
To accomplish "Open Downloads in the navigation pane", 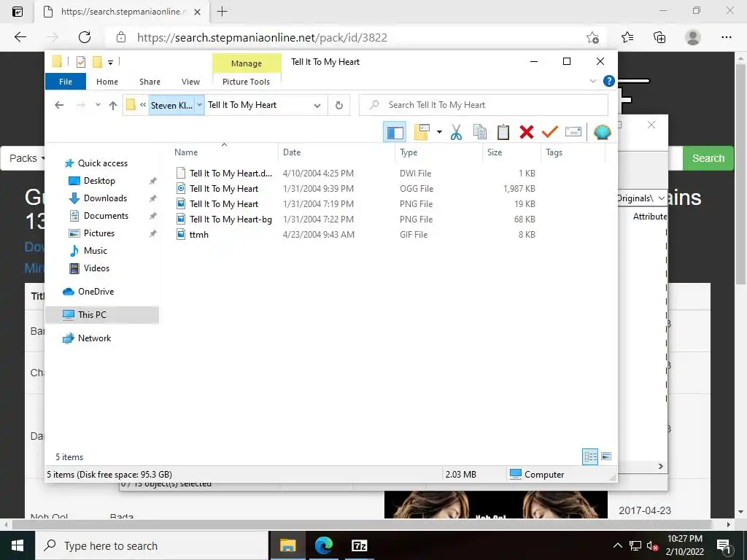I will click(x=105, y=198).
